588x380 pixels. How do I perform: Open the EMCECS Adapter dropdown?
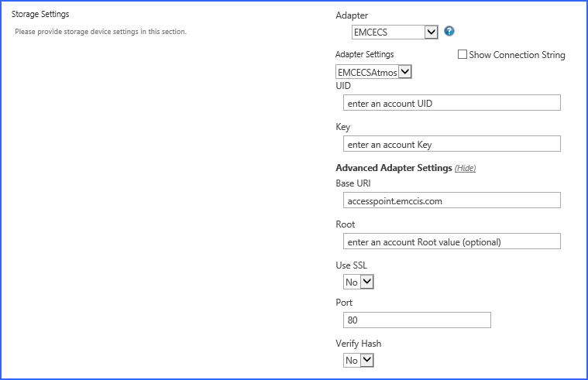coord(394,32)
